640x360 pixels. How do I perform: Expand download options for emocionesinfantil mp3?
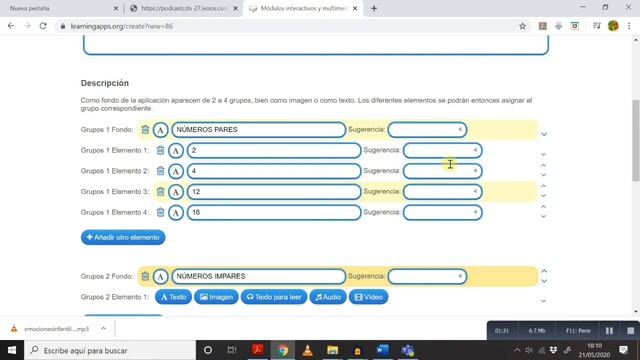(x=103, y=329)
